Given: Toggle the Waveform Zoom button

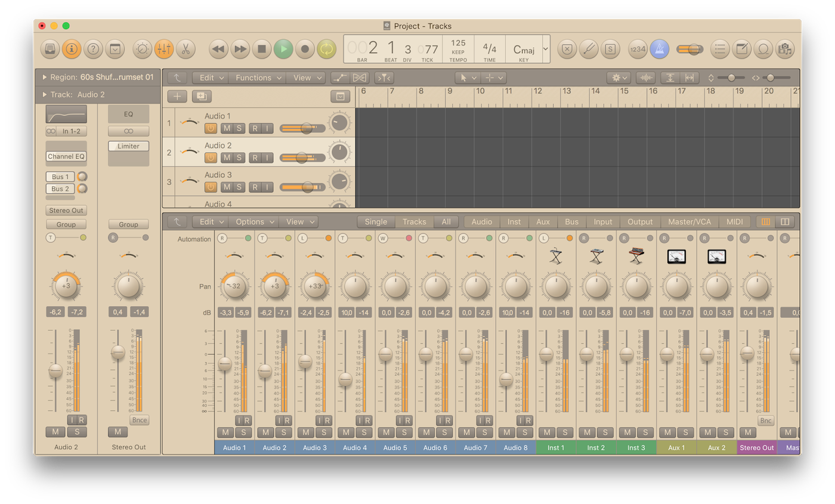Looking at the screenshot, I should point(645,78).
